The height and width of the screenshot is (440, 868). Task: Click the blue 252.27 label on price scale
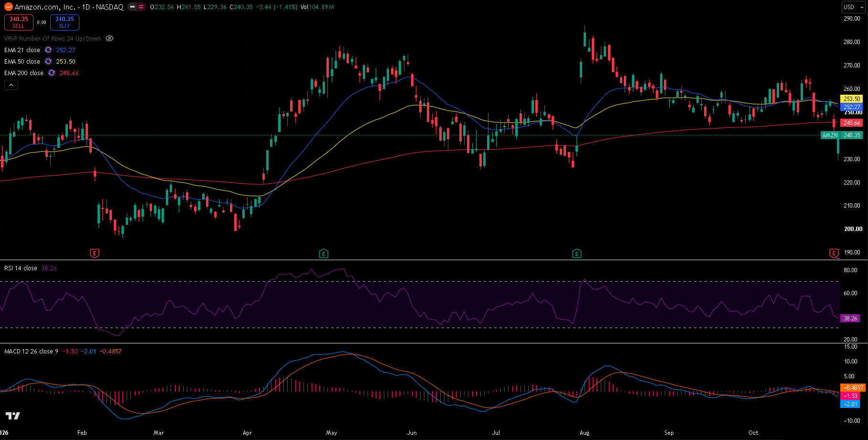point(851,107)
